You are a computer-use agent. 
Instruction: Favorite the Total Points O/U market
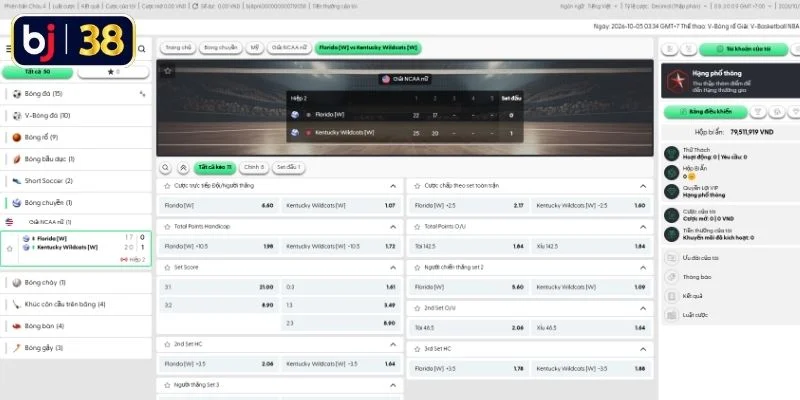pyautogui.click(x=417, y=227)
